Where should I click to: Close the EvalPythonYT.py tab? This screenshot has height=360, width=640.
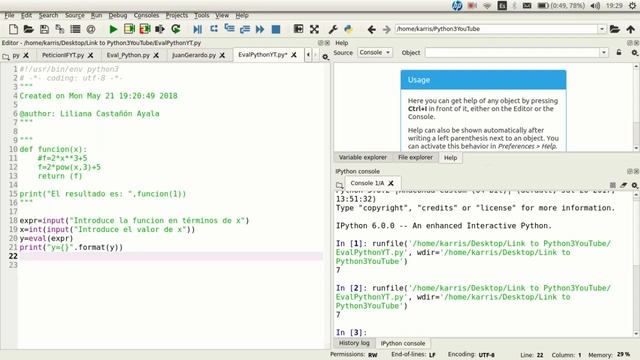[x=294, y=55]
